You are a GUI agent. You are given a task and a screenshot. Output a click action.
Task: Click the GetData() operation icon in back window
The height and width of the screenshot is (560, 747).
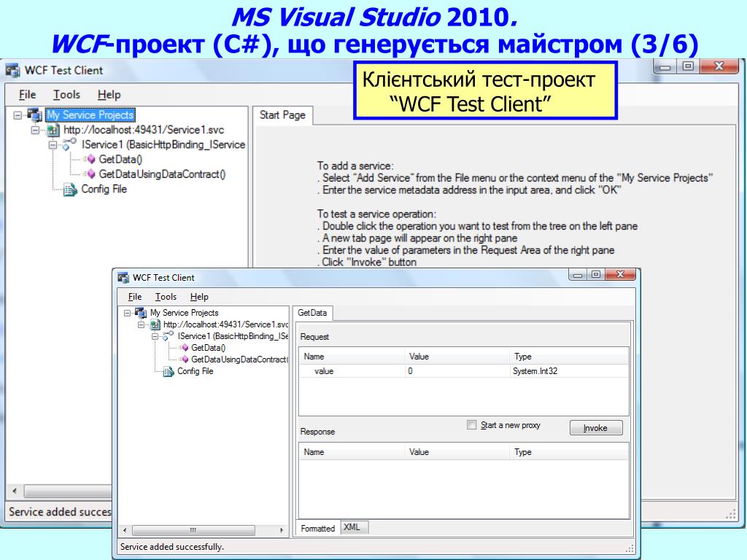pyautogui.click(x=89, y=160)
